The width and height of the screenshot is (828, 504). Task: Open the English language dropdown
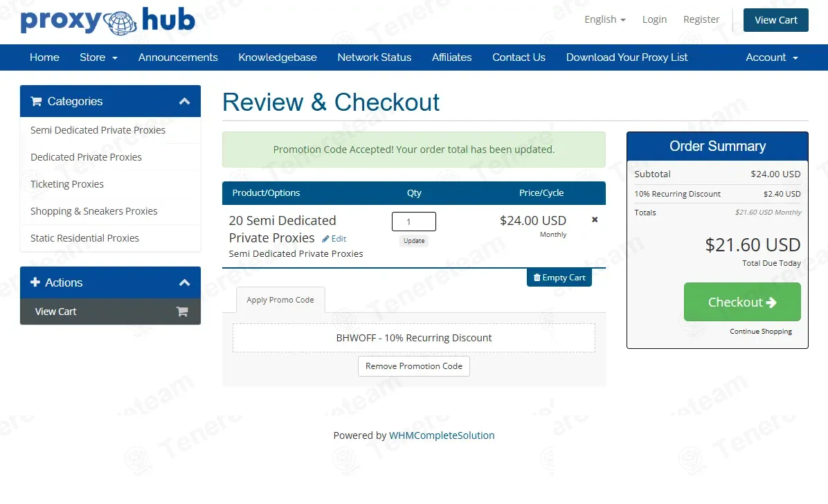coord(604,19)
